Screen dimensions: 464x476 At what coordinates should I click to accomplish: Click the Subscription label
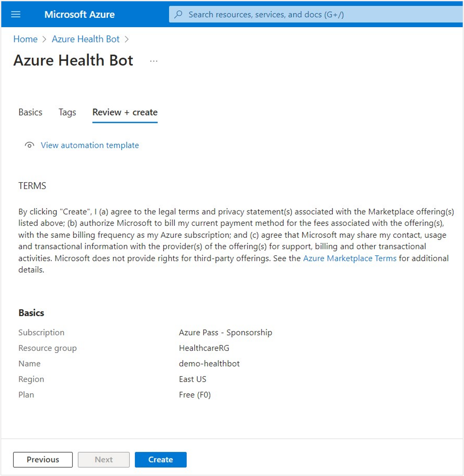point(41,333)
